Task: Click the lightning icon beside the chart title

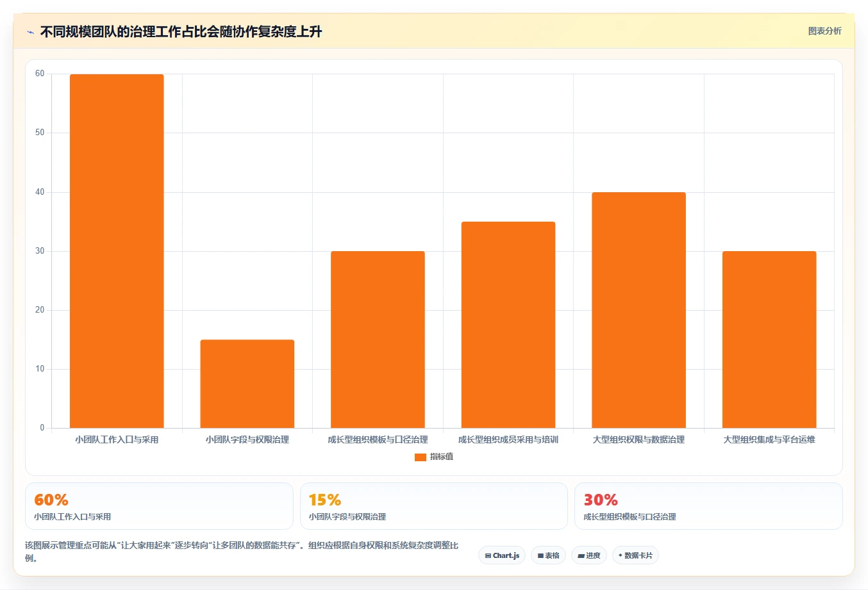Action: point(30,32)
